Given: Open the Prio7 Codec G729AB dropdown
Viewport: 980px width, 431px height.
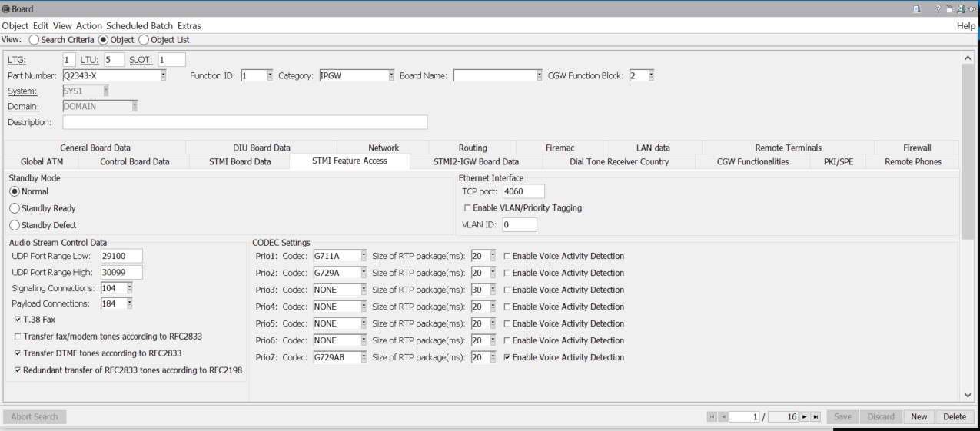Looking at the screenshot, I should point(364,357).
